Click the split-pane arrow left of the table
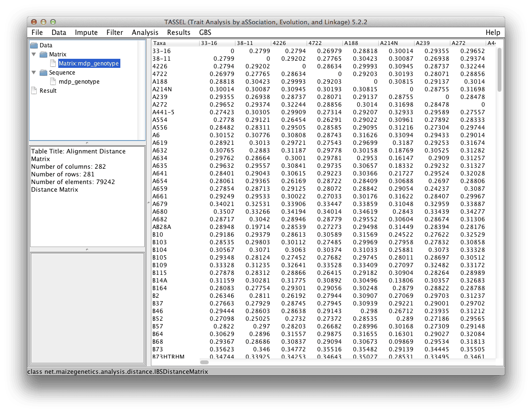 pos(149,203)
